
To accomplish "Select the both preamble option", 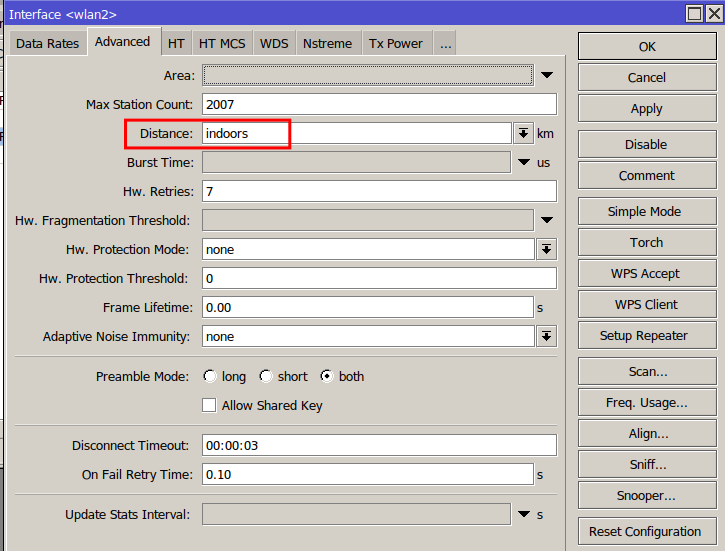I will [x=327, y=377].
